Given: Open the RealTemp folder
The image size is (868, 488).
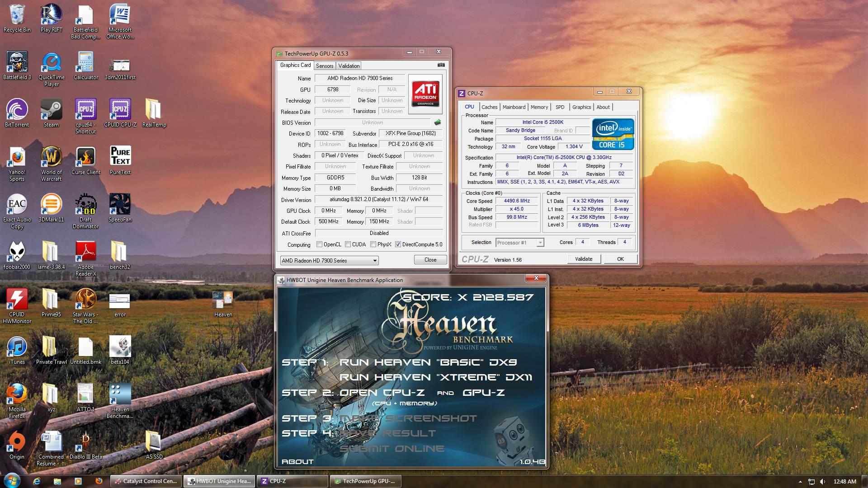Looking at the screenshot, I should [x=154, y=113].
